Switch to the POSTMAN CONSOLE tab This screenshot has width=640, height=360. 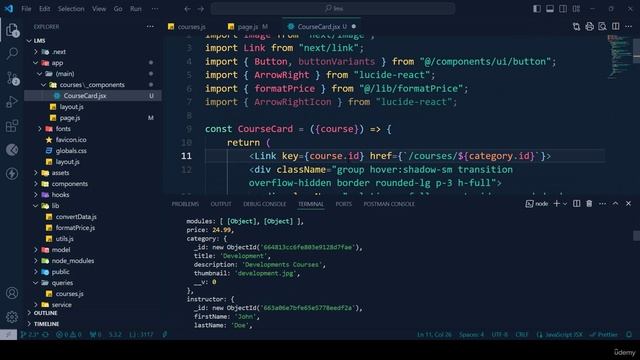[389, 204]
